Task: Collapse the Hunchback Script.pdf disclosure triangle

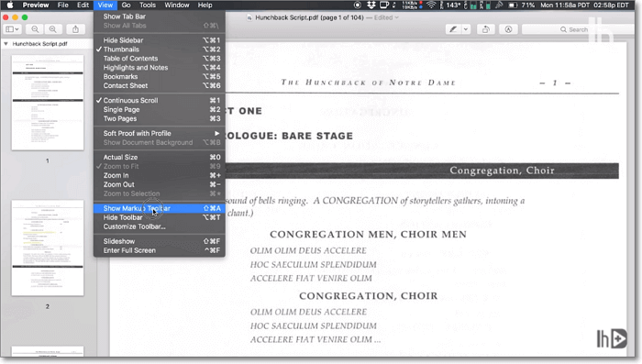Action: 6,44
